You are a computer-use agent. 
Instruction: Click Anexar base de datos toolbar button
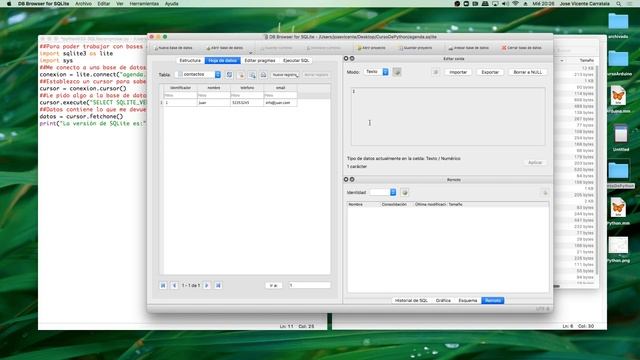tap(468, 48)
